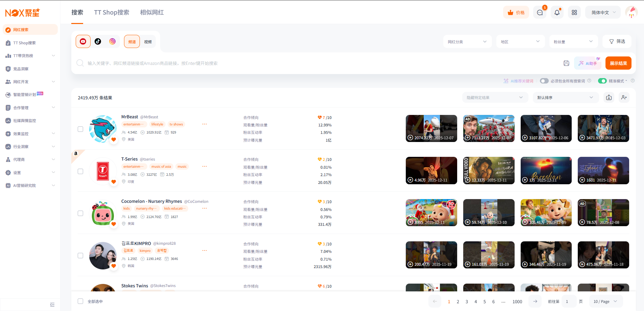
Task: Open the apps grid icon
Action: click(x=574, y=13)
